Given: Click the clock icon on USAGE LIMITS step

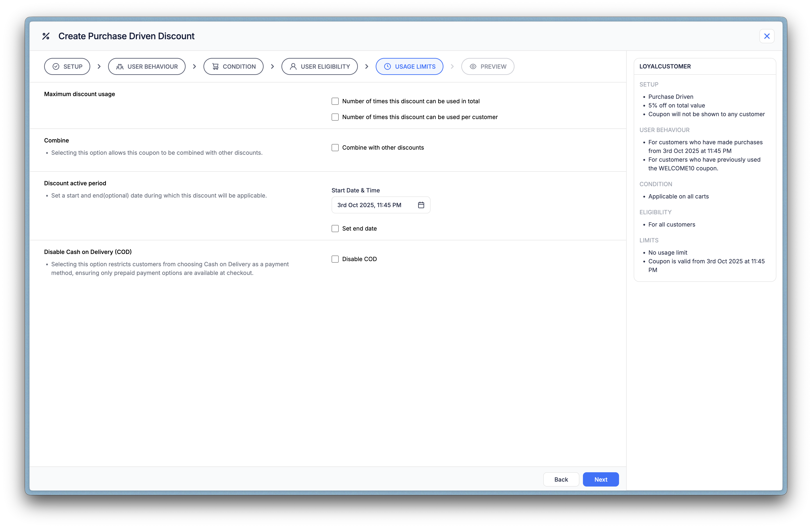Looking at the screenshot, I should coord(387,66).
